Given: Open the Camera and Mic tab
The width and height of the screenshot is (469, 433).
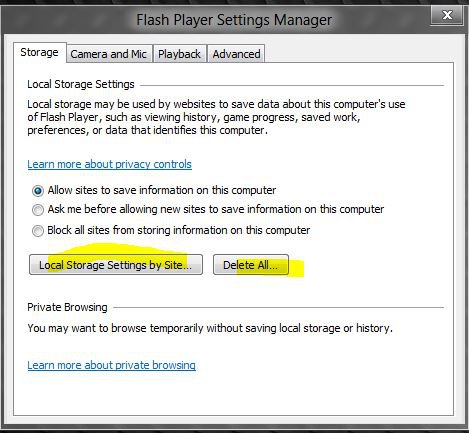Looking at the screenshot, I should pyautogui.click(x=109, y=54).
